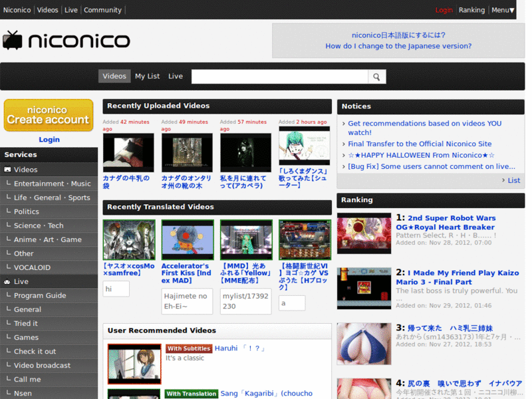Viewport: 532px width, 399px height.
Task: Open '2nd Super Robot Wars OG★Royal Heart Breaker' link
Action: tap(446, 223)
